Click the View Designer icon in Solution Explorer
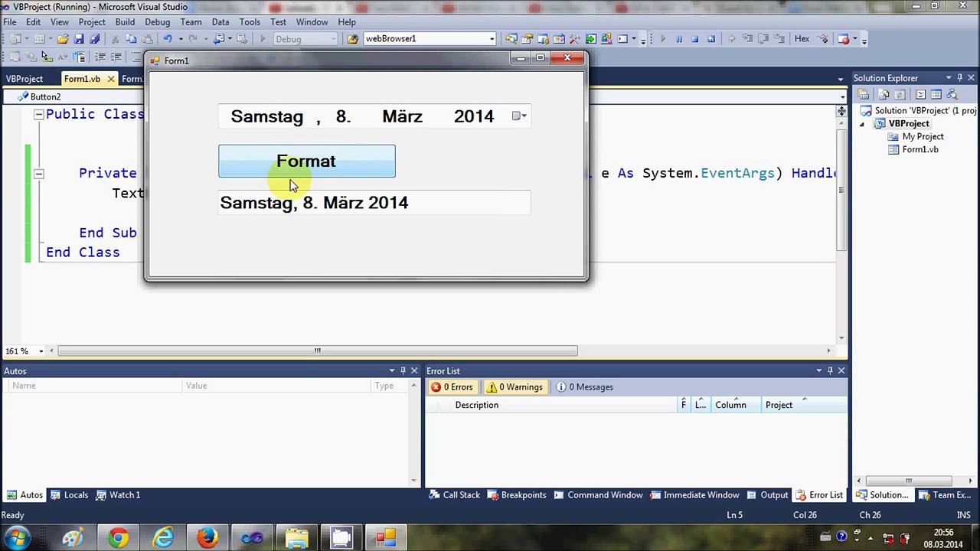The image size is (980, 551). pyautogui.click(x=937, y=95)
